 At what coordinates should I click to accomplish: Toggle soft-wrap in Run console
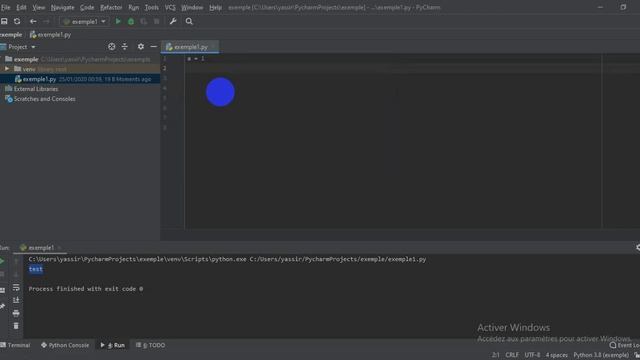(x=16, y=288)
